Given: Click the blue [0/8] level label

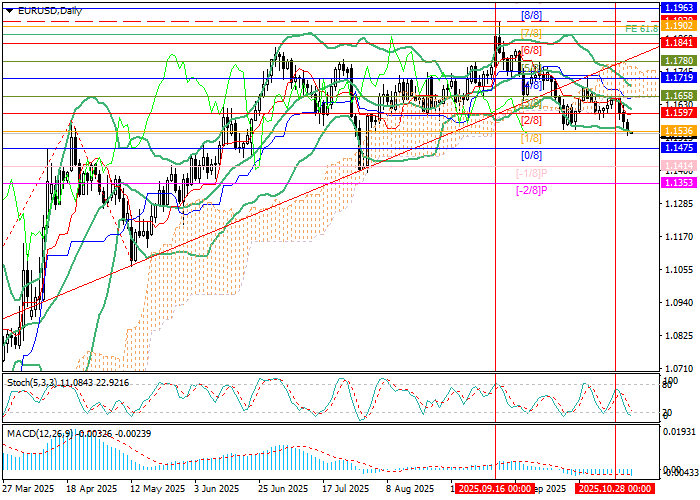Looking at the screenshot, I should [532, 156].
